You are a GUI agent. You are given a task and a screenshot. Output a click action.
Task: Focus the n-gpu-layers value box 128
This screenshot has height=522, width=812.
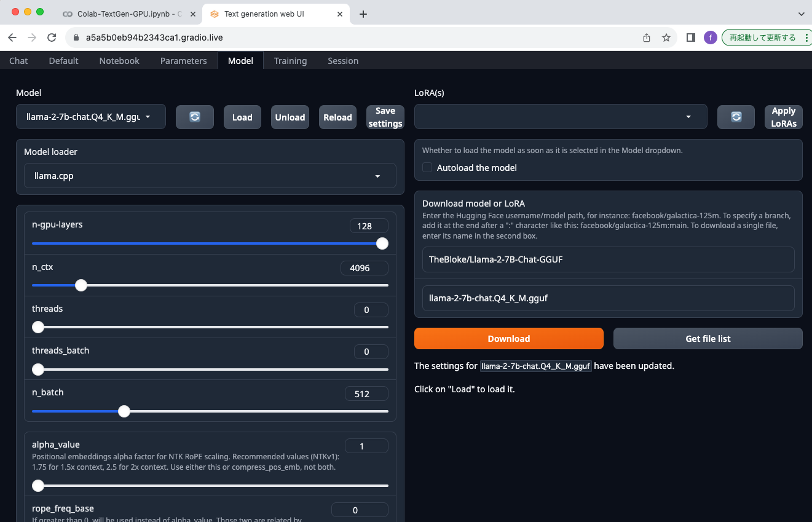369,226
